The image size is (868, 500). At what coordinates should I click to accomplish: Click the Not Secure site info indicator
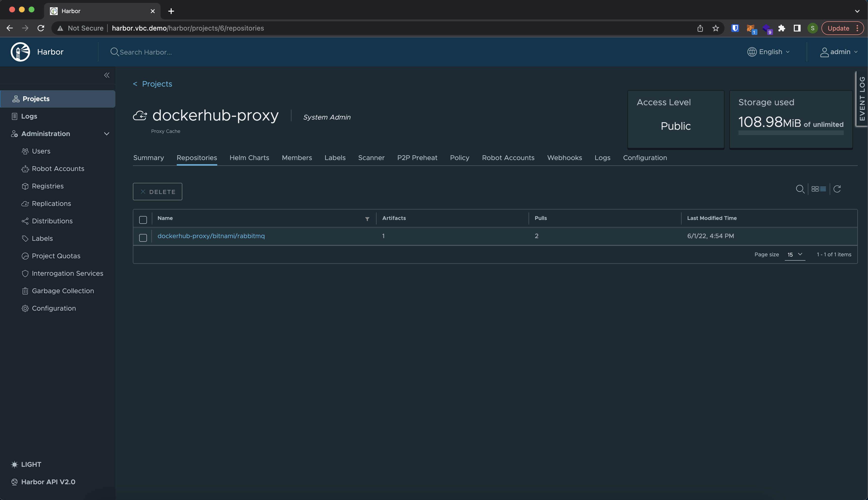(x=80, y=28)
